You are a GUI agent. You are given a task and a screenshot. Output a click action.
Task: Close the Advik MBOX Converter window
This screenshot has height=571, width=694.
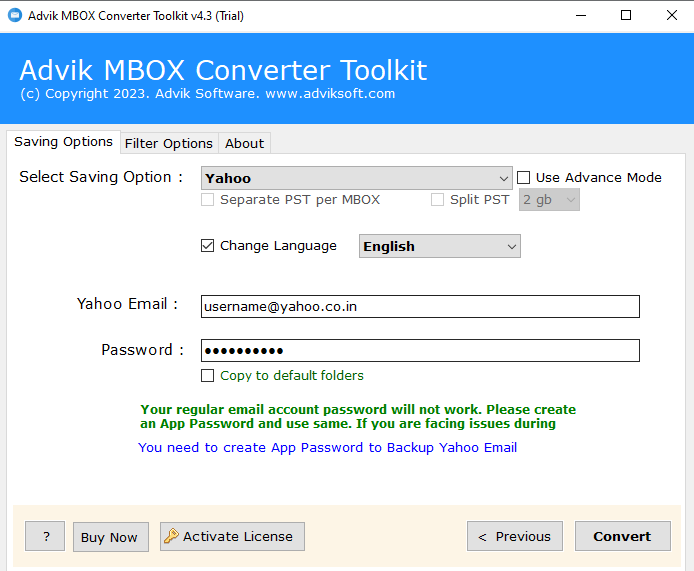[x=671, y=15]
